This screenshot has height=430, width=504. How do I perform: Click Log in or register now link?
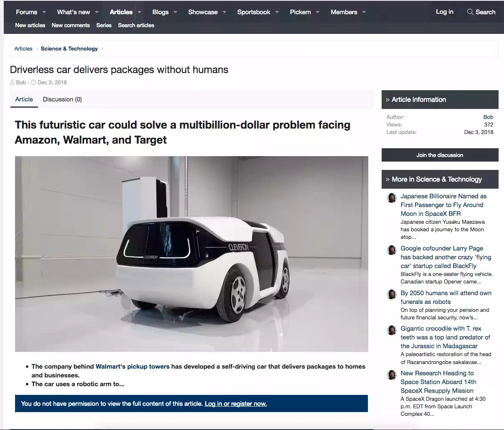pyautogui.click(x=236, y=404)
